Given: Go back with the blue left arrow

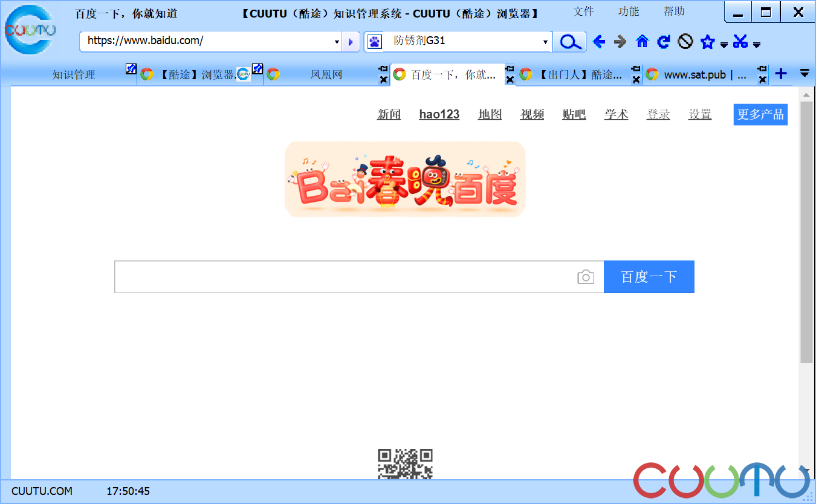Looking at the screenshot, I should click(x=599, y=41).
